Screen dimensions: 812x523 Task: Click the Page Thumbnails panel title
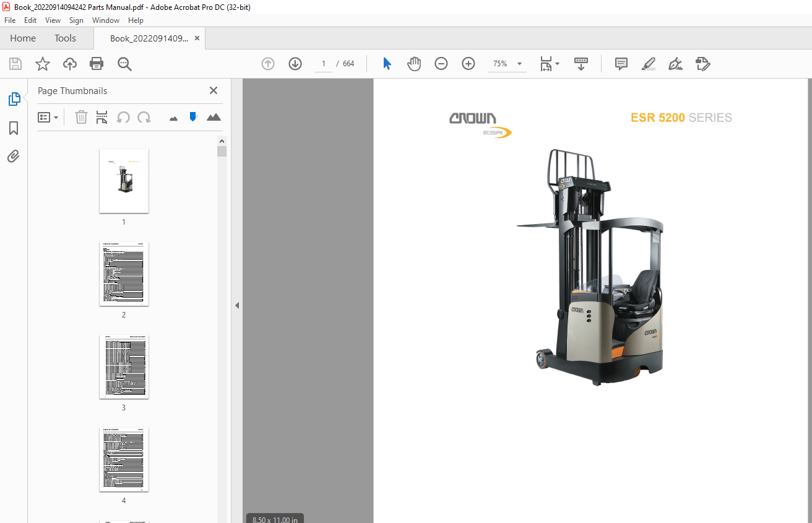coord(72,91)
